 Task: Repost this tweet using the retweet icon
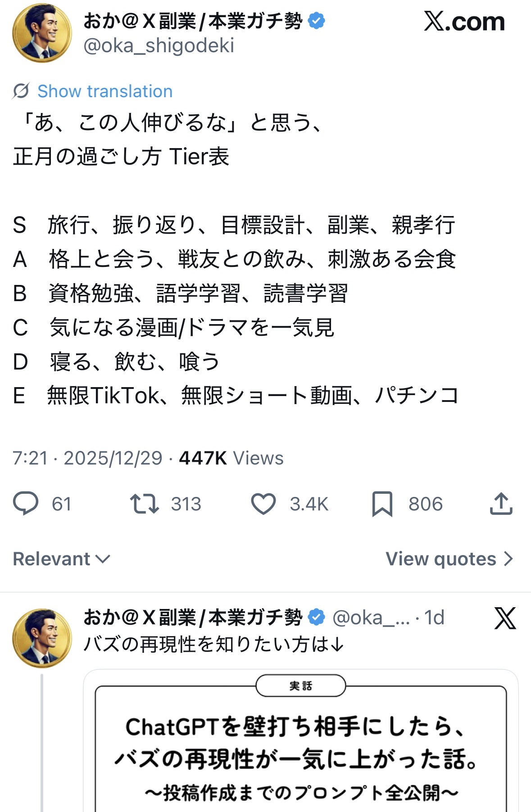click(144, 504)
